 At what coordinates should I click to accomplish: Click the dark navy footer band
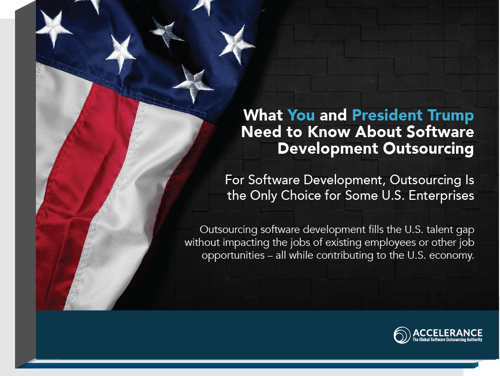point(267,335)
